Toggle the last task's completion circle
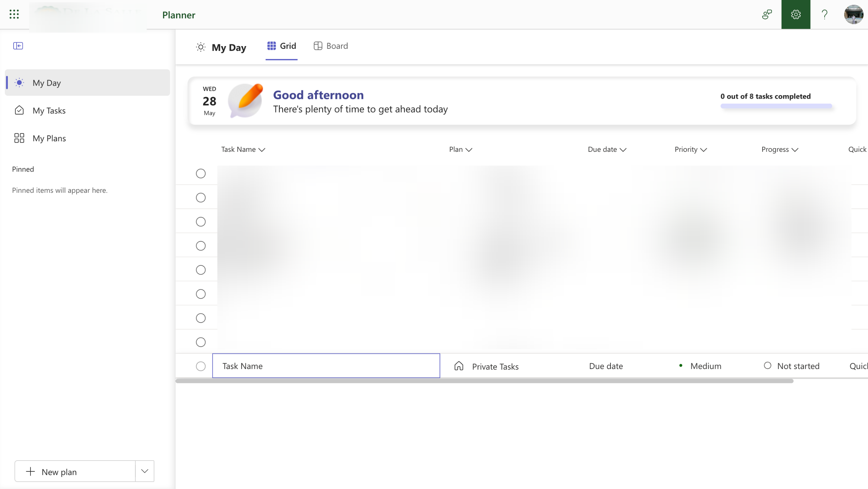Screen dimensions: 868x489 [x=201, y=342]
